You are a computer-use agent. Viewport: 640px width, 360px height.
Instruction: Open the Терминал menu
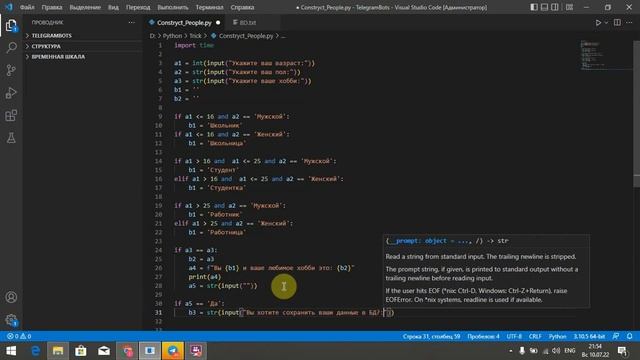point(209,7)
